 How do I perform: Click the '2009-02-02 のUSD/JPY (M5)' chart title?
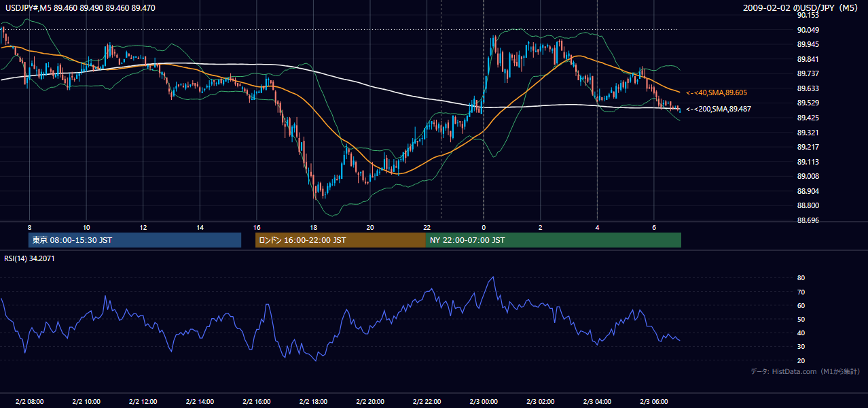(801, 7)
